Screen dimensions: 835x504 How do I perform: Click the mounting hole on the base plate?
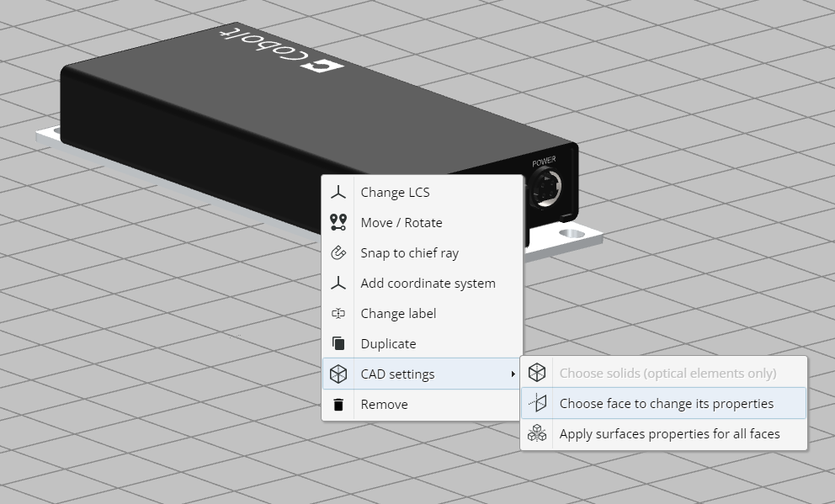[572, 232]
